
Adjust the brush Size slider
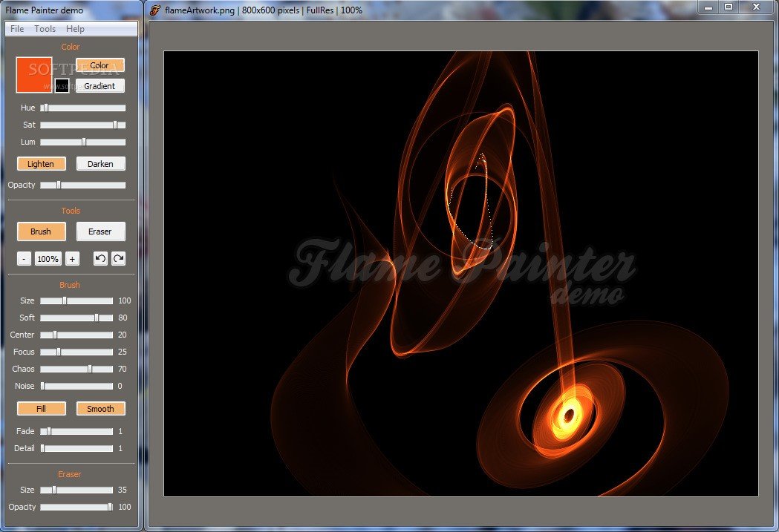pyautogui.click(x=76, y=301)
